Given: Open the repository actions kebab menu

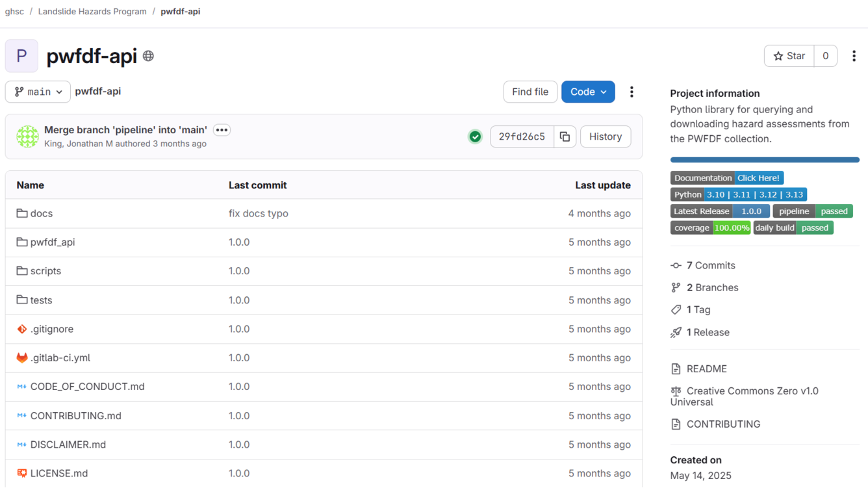Looking at the screenshot, I should [632, 92].
